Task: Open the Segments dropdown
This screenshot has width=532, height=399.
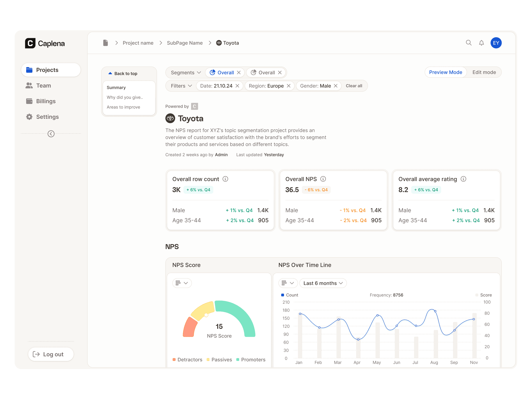Action: [x=186, y=73]
